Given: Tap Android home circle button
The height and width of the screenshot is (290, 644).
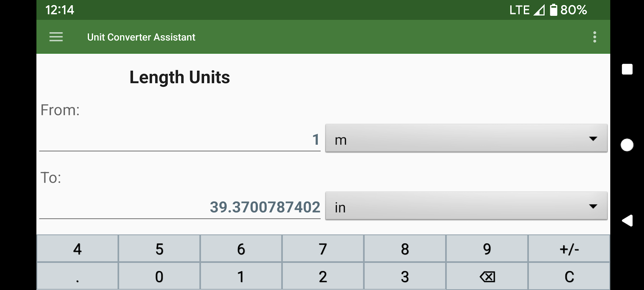Looking at the screenshot, I should pyautogui.click(x=627, y=145).
